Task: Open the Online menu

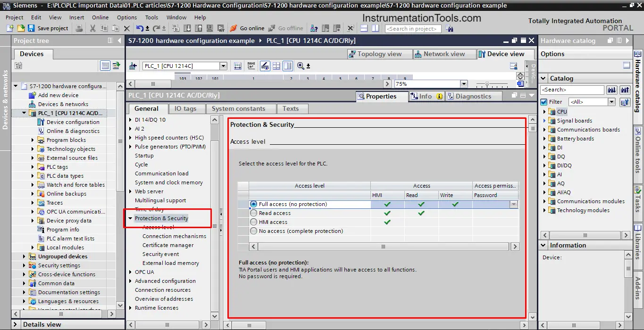Action: pyautogui.click(x=100, y=17)
